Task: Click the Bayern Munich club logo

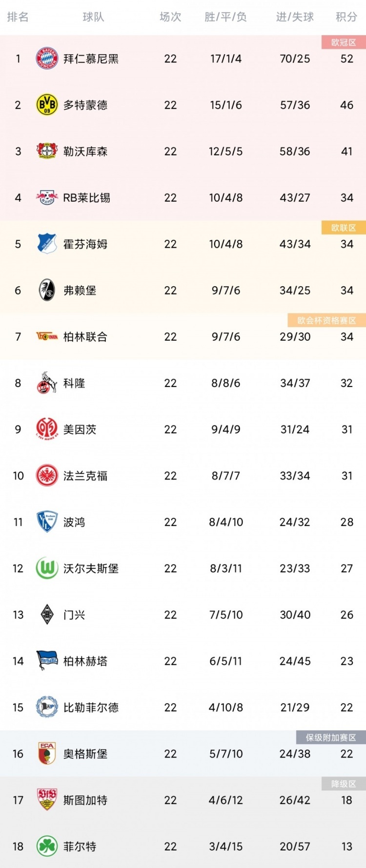Action: pos(47,58)
